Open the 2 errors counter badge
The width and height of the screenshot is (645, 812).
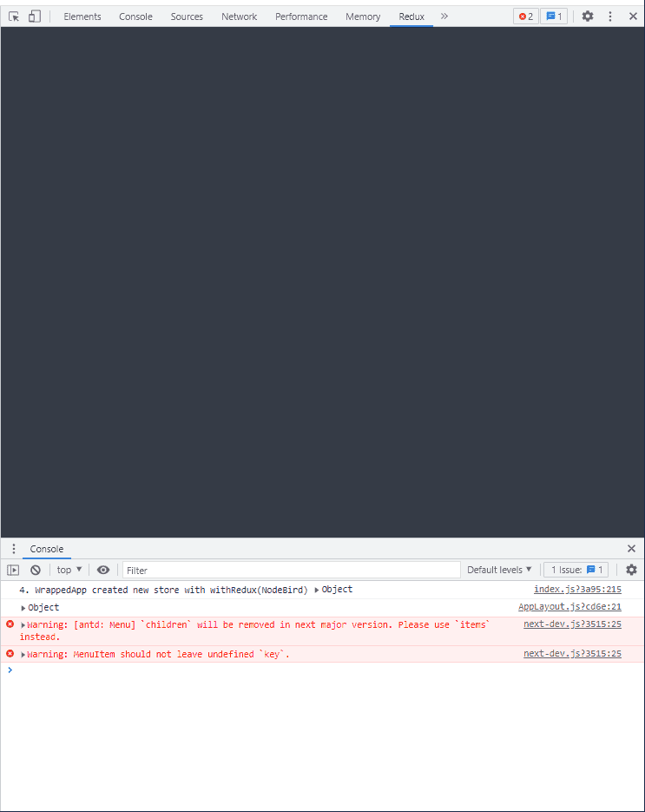click(x=526, y=17)
